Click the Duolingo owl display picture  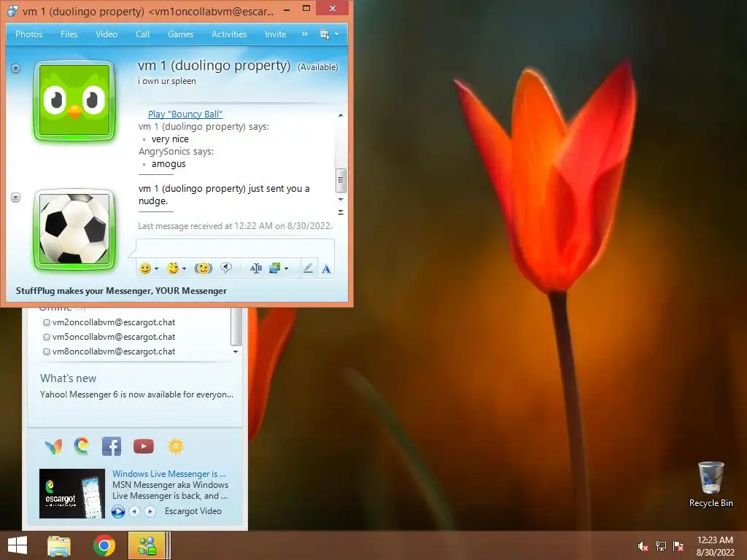click(x=74, y=101)
